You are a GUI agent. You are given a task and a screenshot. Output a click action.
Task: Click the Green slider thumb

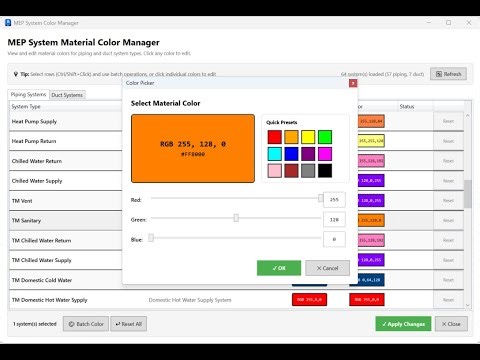coord(236,218)
